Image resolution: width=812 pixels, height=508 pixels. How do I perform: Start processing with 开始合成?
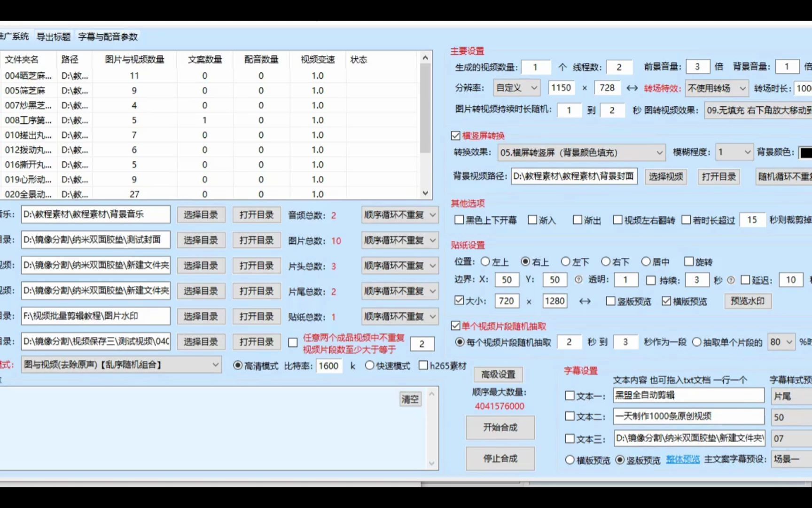coord(500,428)
